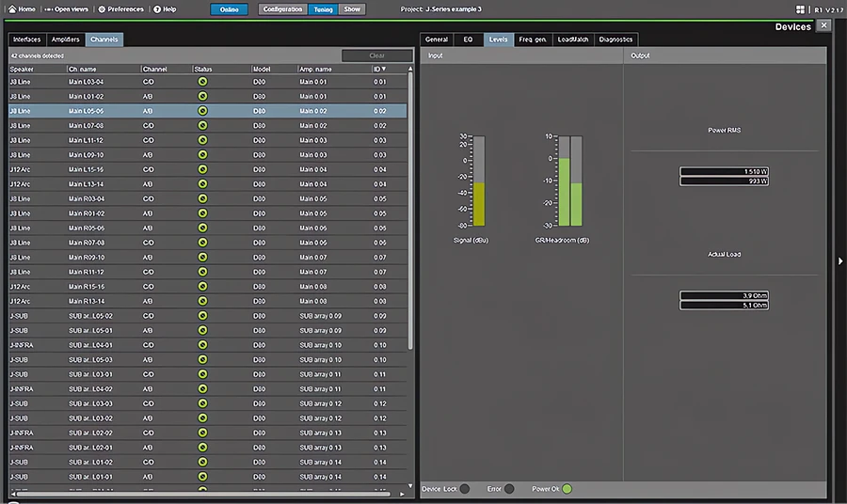Viewport: 847px width, 504px height.
Task: Click the Power Ok indicator
Action: click(x=567, y=489)
